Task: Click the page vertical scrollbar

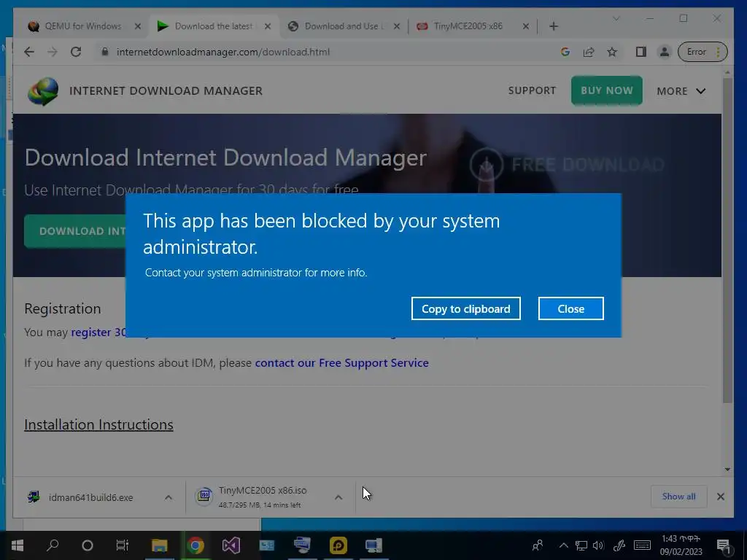Action: click(x=727, y=241)
